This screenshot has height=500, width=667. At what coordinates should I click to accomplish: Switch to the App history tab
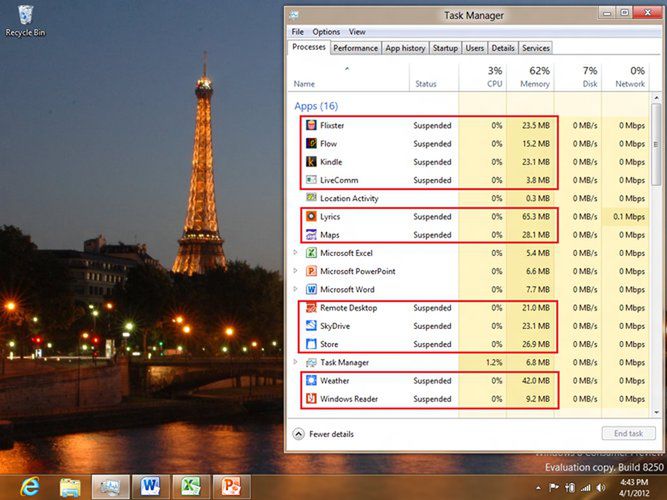(405, 48)
